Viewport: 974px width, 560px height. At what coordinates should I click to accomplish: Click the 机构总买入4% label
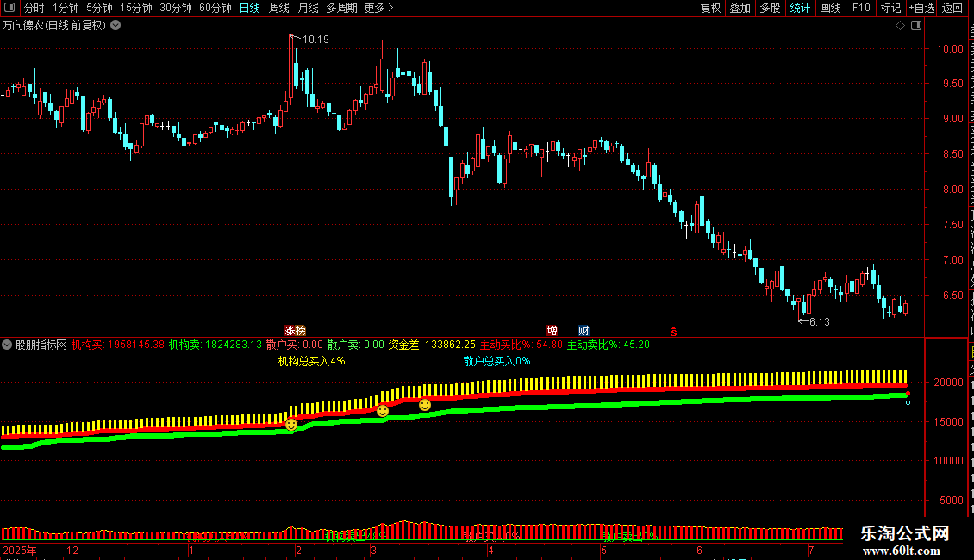(x=311, y=361)
